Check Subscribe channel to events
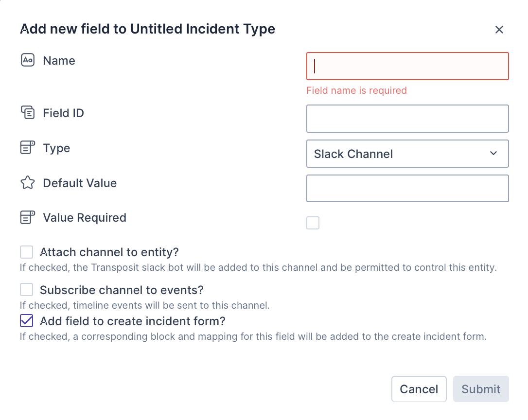Viewport: 528px width, 420px height. coord(26,290)
